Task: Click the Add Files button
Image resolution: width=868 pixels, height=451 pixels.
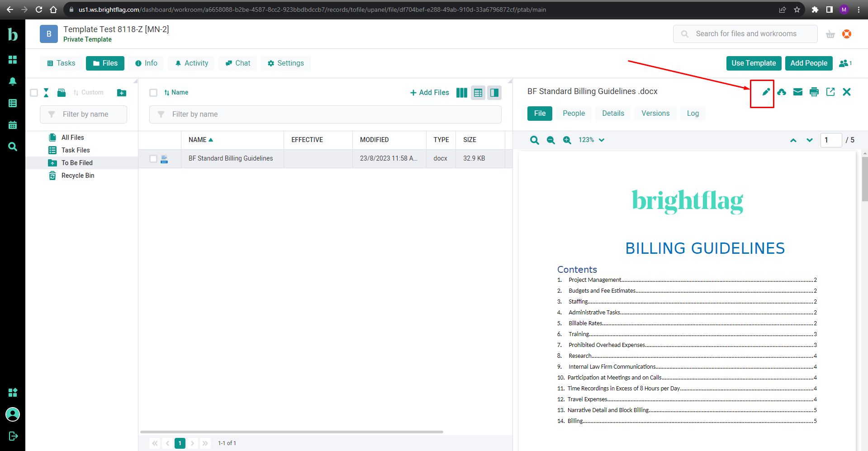Action: click(x=429, y=93)
